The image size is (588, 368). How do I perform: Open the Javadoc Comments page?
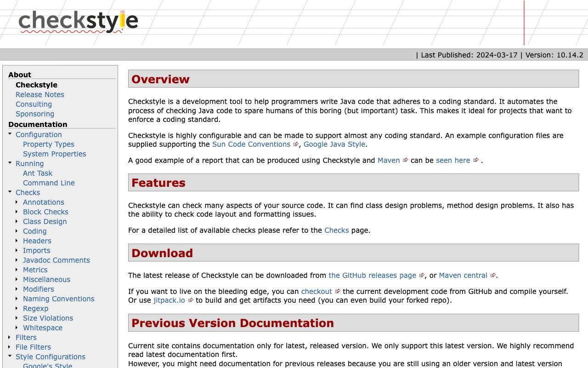point(57,260)
